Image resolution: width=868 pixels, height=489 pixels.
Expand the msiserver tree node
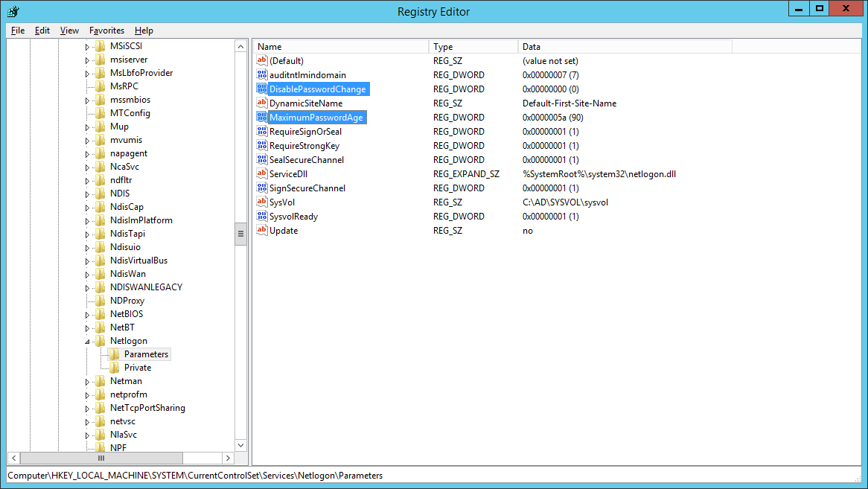[x=87, y=60]
